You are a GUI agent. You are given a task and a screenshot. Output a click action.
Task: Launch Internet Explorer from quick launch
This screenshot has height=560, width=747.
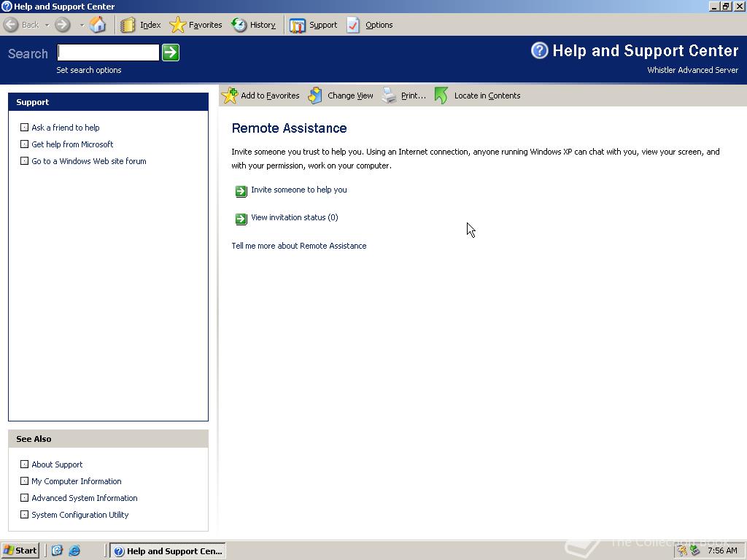click(x=74, y=551)
